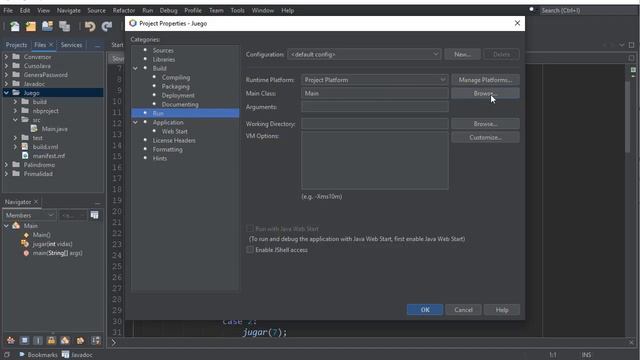Viewport: 640px width, 360px height.
Task: Close the Files tab
Action: [51, 44]
